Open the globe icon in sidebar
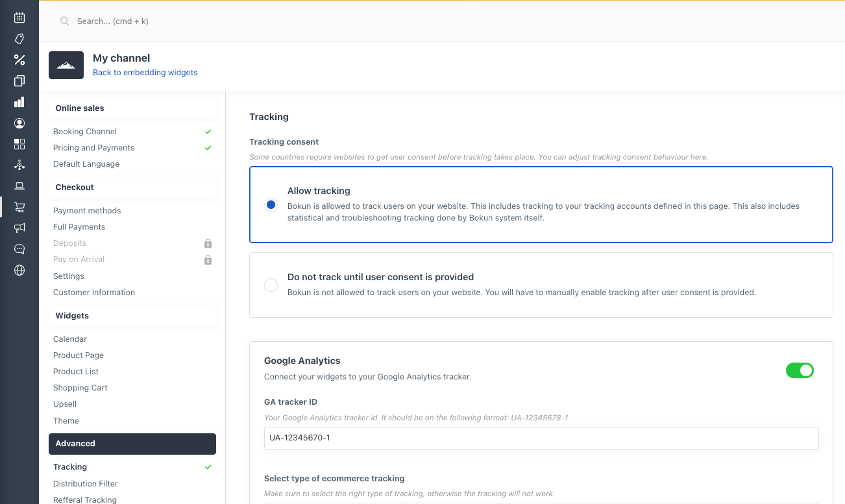 [19, 270]
